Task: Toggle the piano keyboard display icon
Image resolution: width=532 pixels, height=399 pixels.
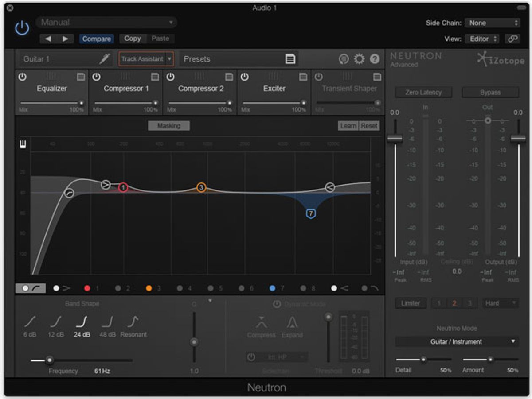Action: (23, 144)
